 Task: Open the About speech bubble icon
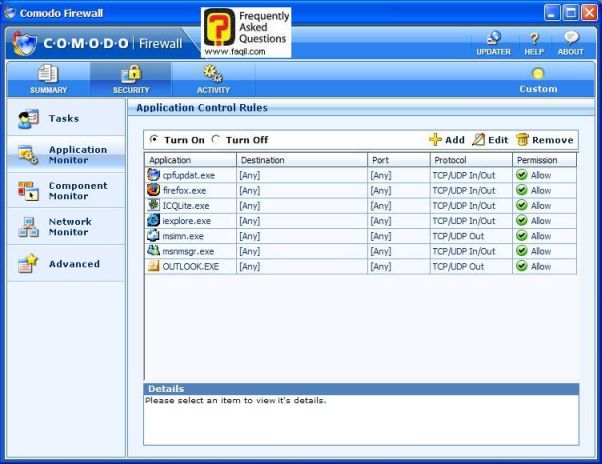pos(571,38)
